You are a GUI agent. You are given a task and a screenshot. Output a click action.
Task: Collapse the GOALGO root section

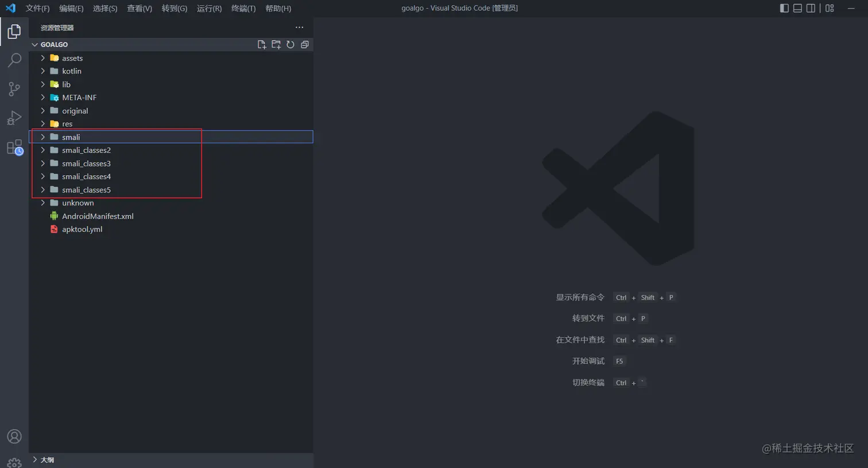[x=35, y=44]
